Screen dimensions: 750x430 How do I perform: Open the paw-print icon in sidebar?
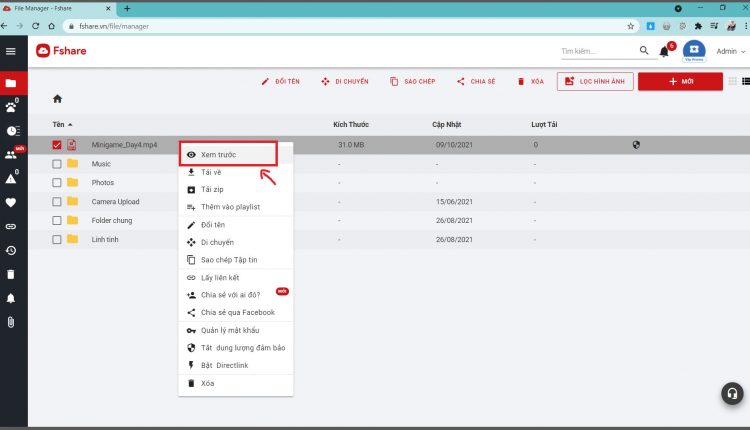point(11,107)
